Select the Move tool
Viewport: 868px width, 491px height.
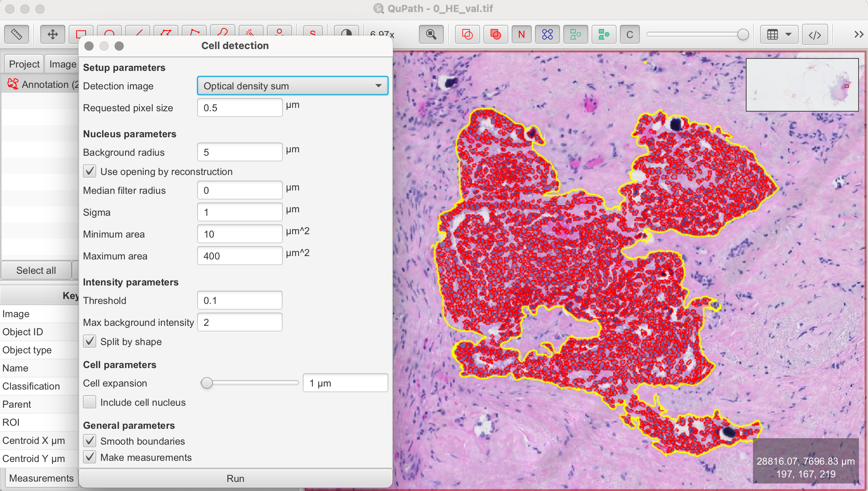[x=52, y=34]
